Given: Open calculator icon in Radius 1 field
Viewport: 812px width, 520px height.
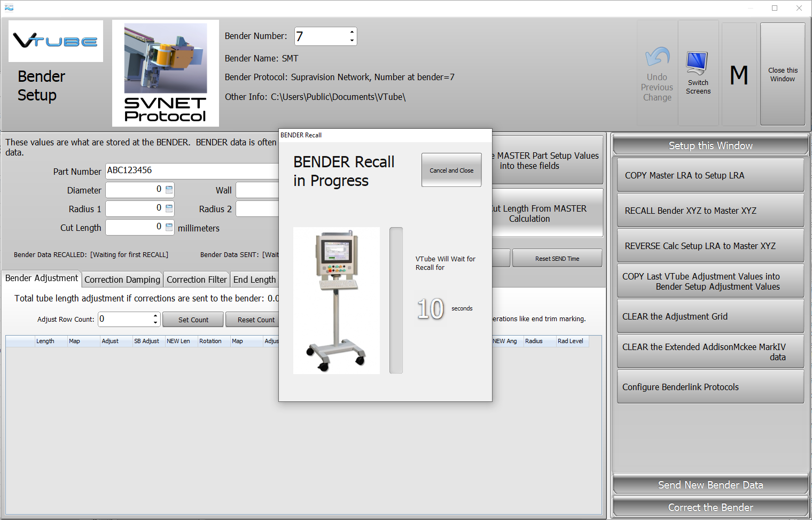Looking at the screenshot, I should (x=169, y=208).
